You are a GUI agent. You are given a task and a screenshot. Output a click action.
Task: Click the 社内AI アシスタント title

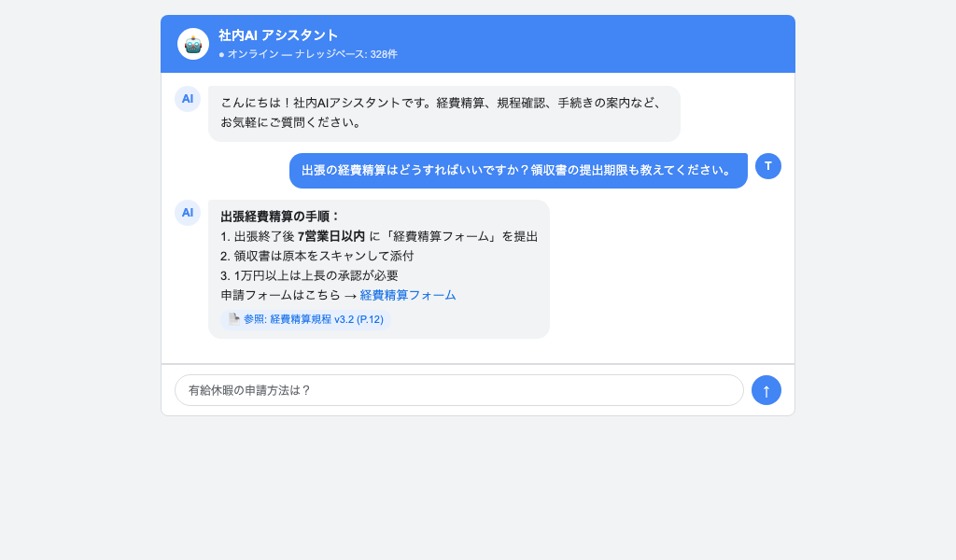coord(276,35)
